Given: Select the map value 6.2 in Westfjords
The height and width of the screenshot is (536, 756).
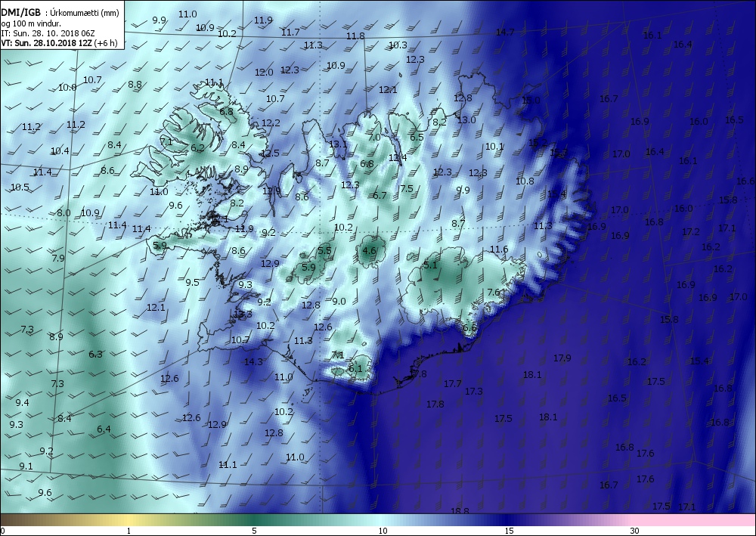Looking at the screenshot, I should coord(197,148).
